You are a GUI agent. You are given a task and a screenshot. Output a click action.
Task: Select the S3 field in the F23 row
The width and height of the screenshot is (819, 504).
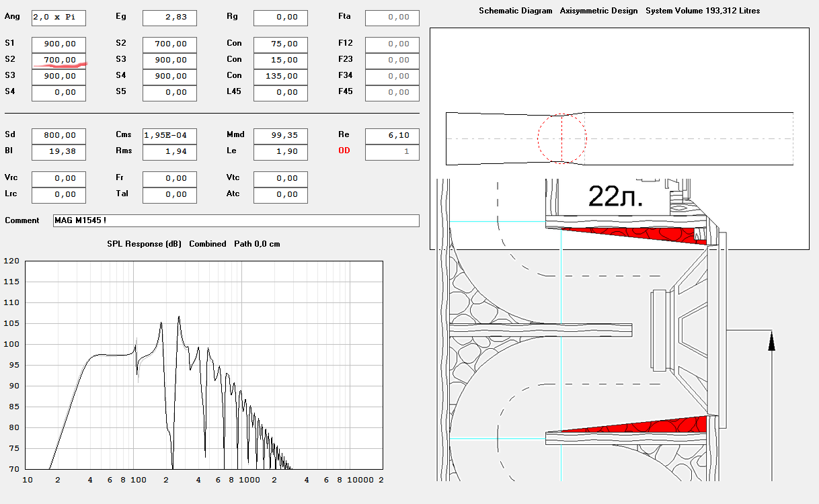click(169, 60)
